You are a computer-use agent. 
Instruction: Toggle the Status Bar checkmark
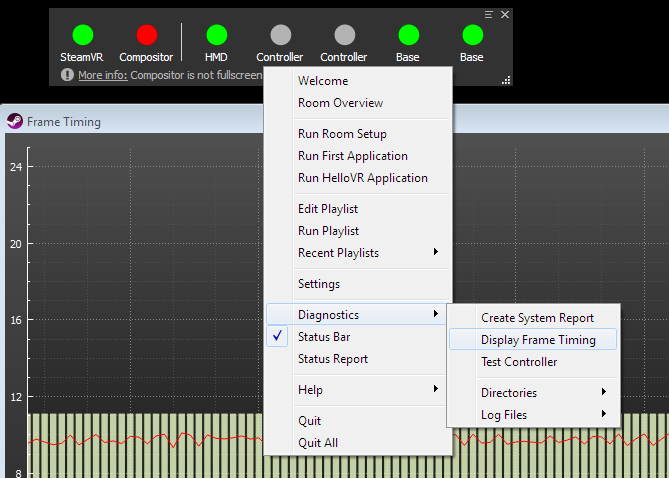[277, 336]
